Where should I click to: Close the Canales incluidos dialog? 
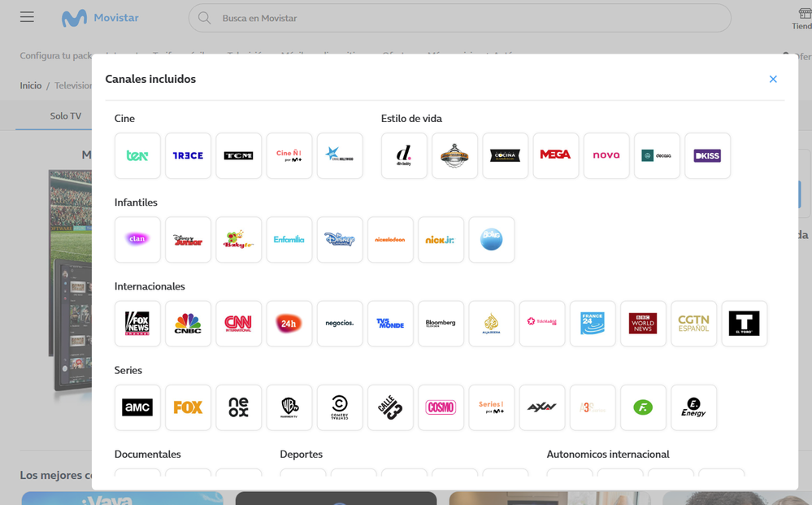click(773, 79)
